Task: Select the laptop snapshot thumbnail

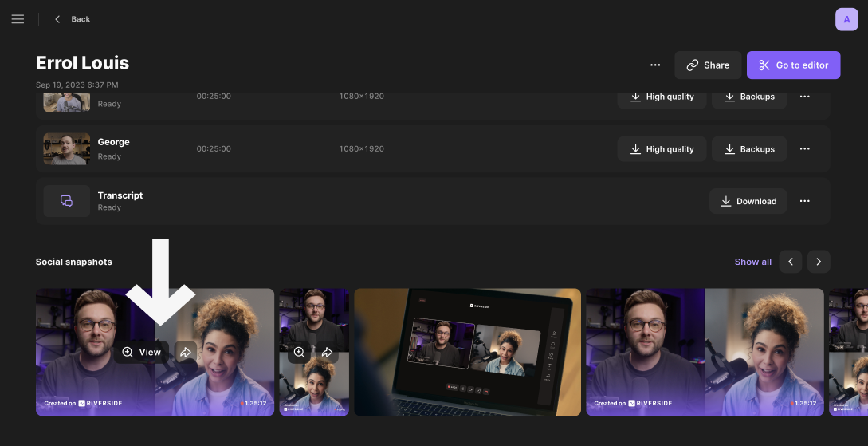Action: [x=467, y=352]
